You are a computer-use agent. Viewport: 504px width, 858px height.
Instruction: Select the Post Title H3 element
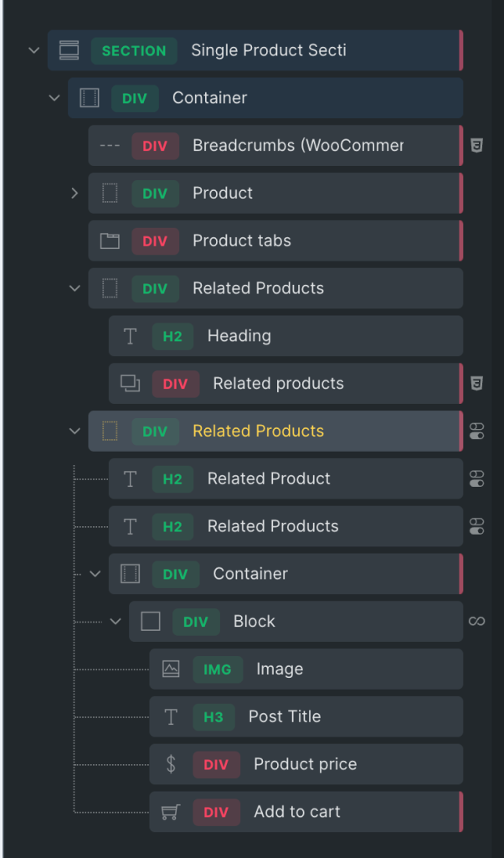[285, 717]
